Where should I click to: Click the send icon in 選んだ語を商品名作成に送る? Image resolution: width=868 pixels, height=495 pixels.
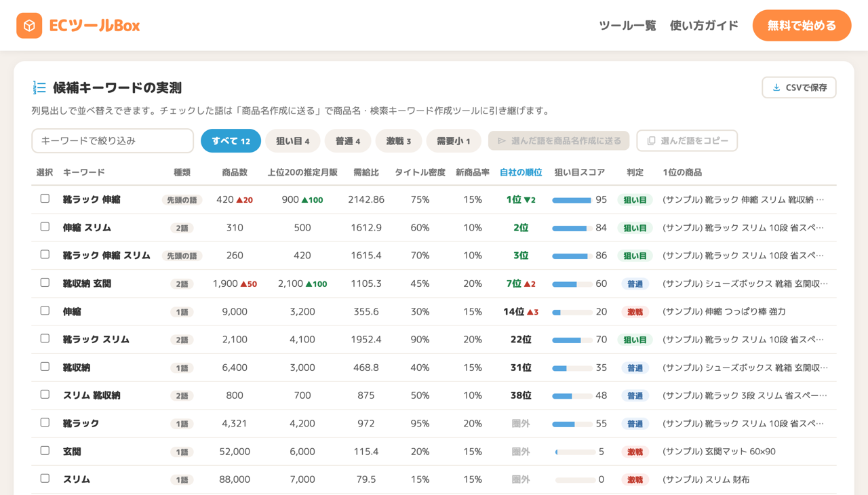click(502, 141)
